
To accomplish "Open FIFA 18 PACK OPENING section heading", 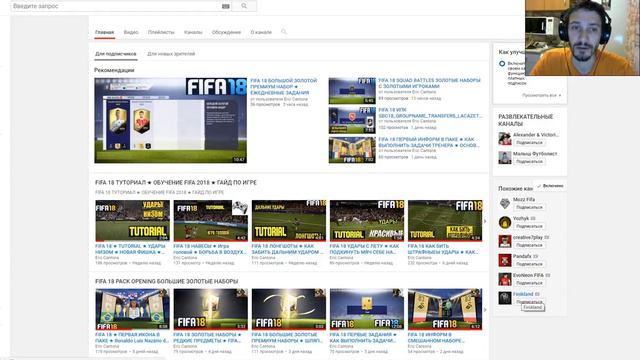I will [x=167, y=281].
